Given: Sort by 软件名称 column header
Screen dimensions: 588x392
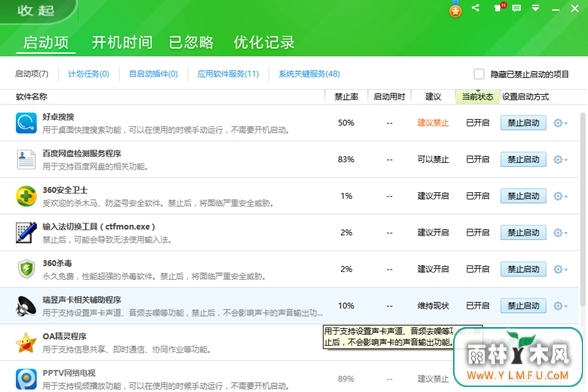Looking at the screenshot, I should coord(32,97).
